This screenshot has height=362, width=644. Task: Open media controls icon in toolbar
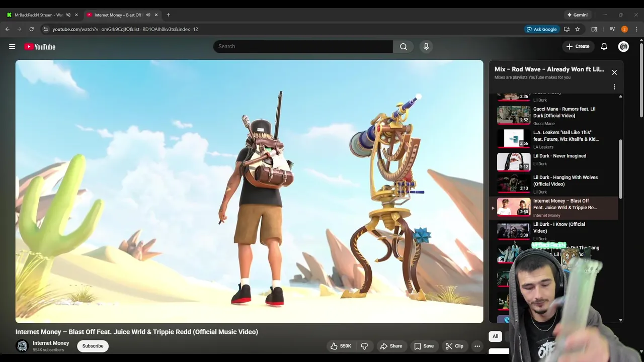click(x=612, y=29)
